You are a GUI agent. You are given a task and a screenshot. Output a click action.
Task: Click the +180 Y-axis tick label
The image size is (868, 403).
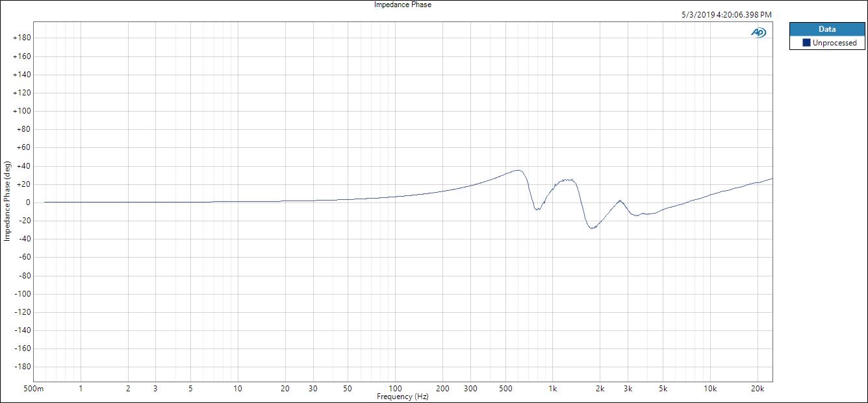point(22,38)
